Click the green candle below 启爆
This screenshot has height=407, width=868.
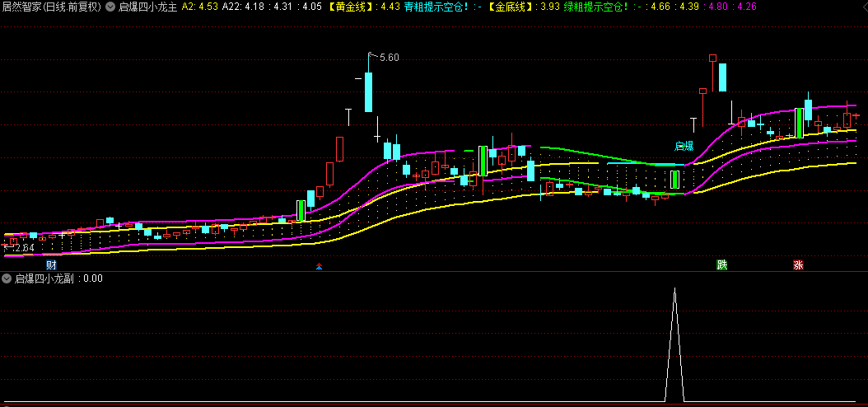click(674, 180)
